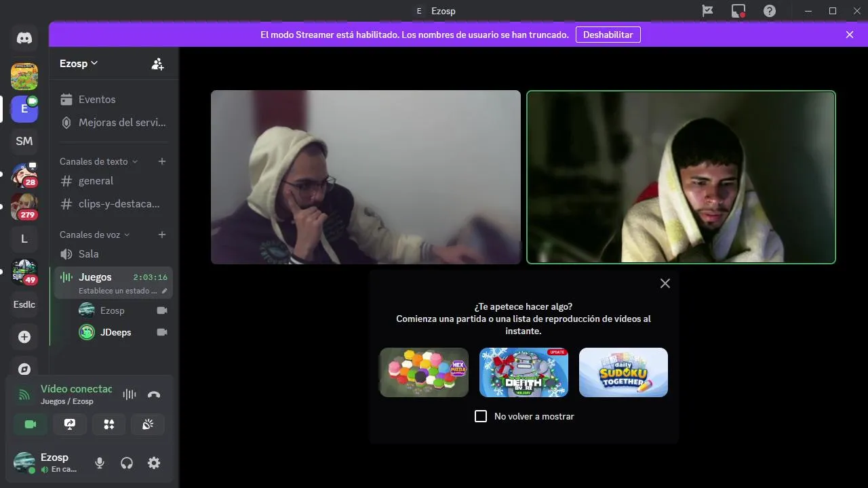The image size is (868, 488).
Task: Open server with 49 notifications
Action: coord(24,272)
